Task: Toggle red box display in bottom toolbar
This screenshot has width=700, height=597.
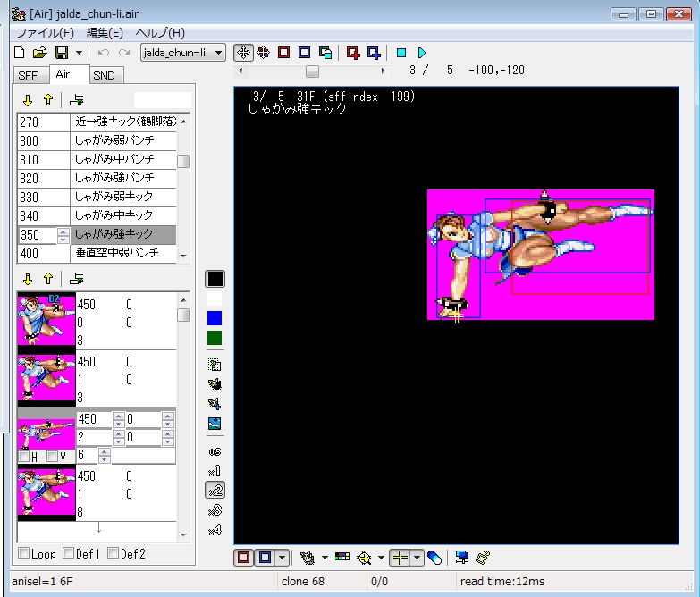Action: pos(244,558)
